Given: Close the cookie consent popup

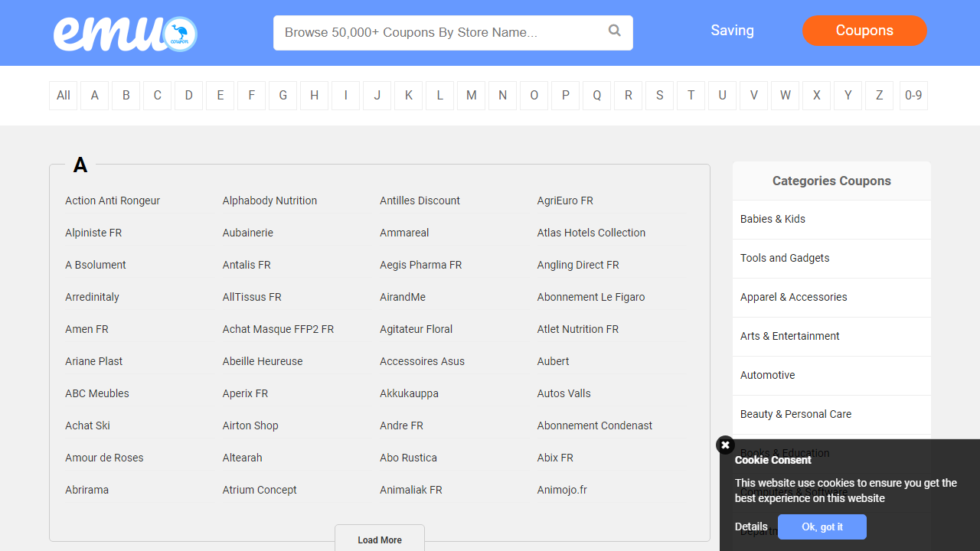Looking at the screenshot, I should pyautogui.click(x=725, y=445).
